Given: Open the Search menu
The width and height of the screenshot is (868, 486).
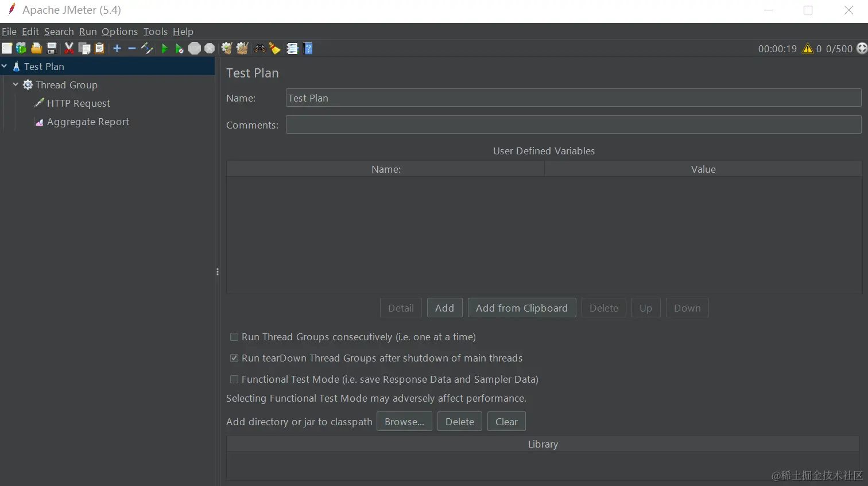Looking at the screenshot, I should point(59,32).
